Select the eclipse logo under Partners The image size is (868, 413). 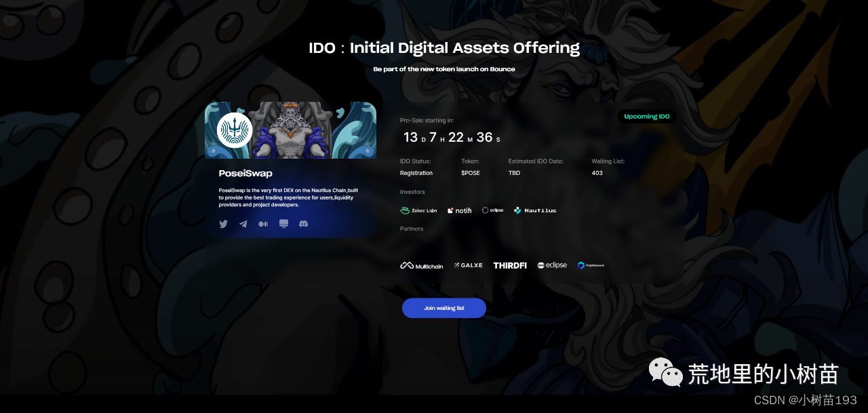click(552, 265)
